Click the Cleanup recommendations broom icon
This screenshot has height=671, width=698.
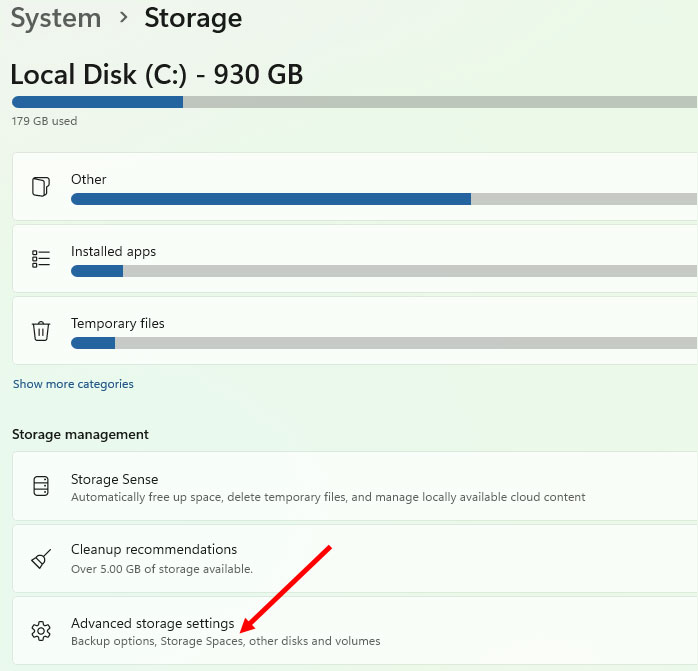point(40,558)
